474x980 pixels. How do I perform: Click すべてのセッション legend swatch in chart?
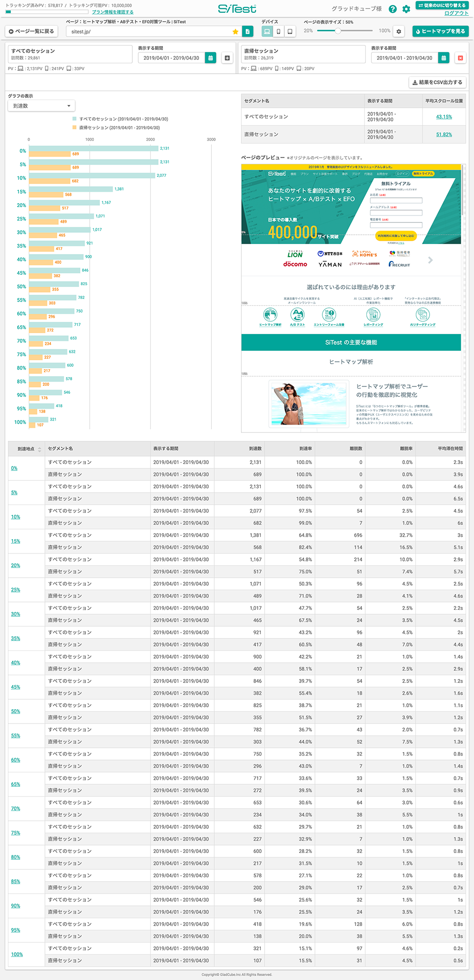[x=75, y=119]
